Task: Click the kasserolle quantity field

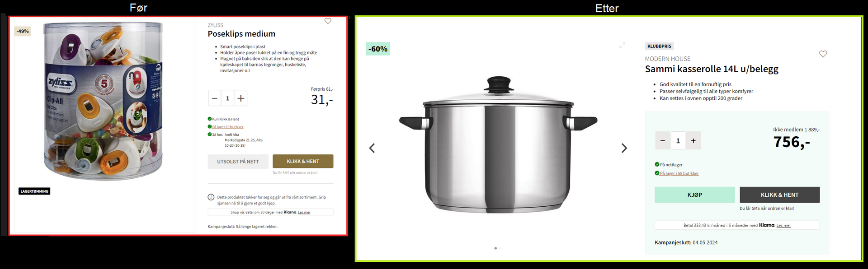Action: pyautogui.click(x=678, y=141)
